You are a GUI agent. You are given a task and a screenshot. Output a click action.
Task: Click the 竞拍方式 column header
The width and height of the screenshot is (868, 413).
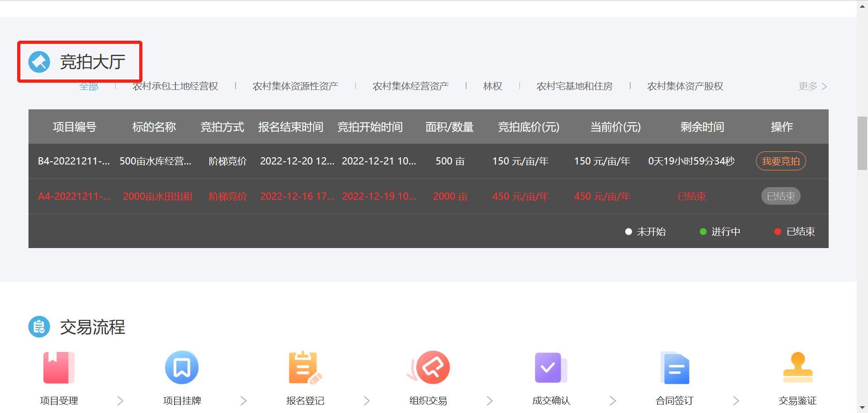[222, 127]
